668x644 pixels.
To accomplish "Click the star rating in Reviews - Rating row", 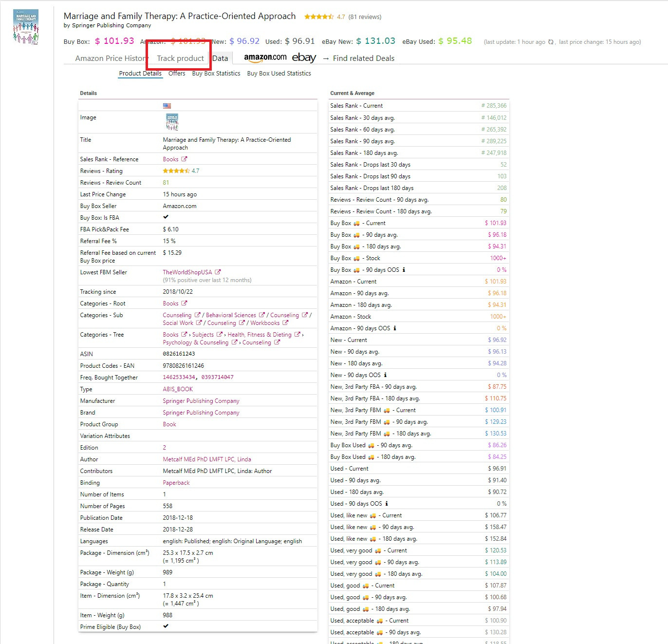I will (x=176, y=170).
